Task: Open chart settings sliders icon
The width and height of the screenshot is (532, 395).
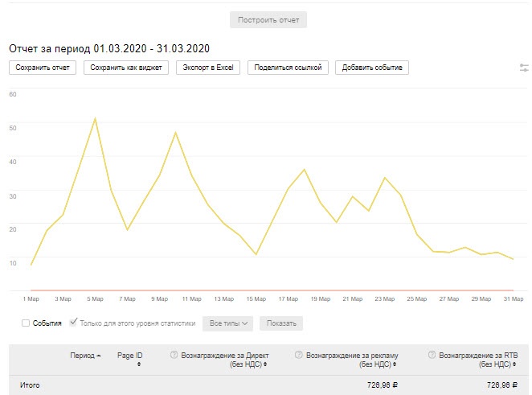Action: tap(524, 68)
